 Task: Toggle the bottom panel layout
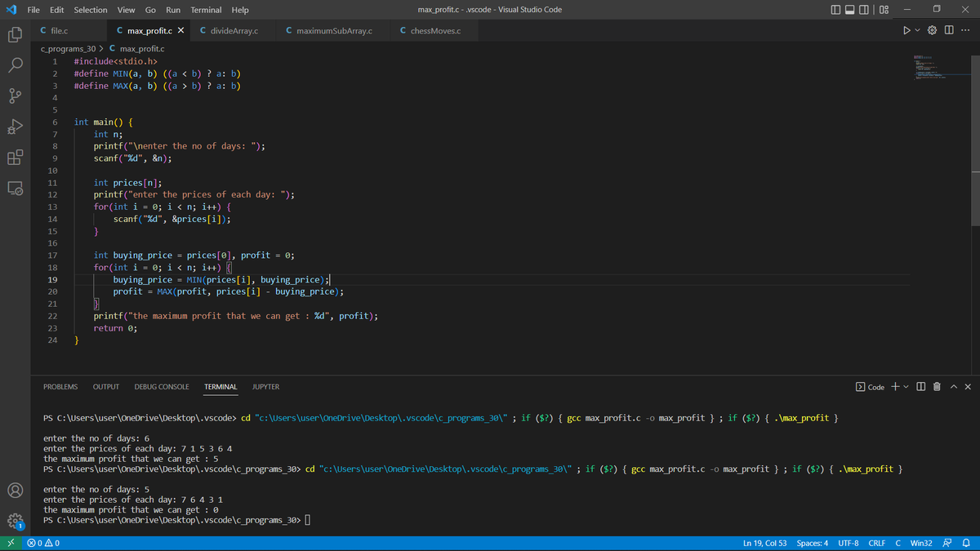[849, 10]
